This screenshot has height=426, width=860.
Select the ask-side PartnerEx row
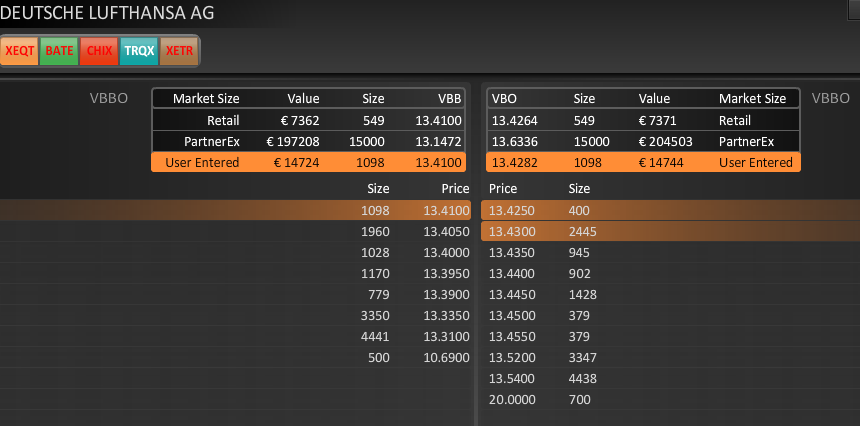tap(643, 141)
